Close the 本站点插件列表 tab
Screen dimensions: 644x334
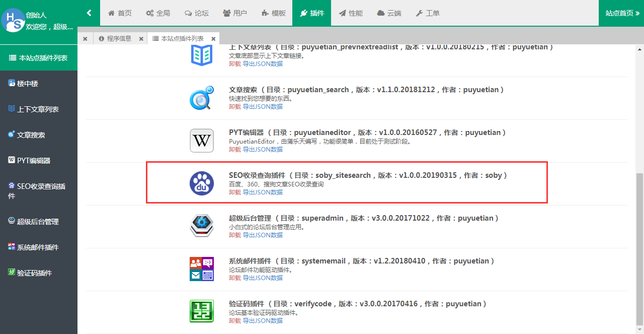(x=214, y=39)
